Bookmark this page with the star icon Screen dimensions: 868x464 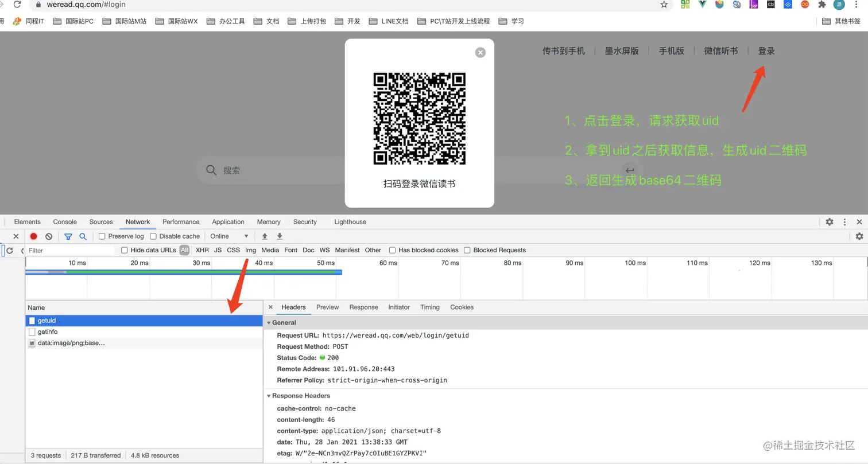(x=664, y=4)
